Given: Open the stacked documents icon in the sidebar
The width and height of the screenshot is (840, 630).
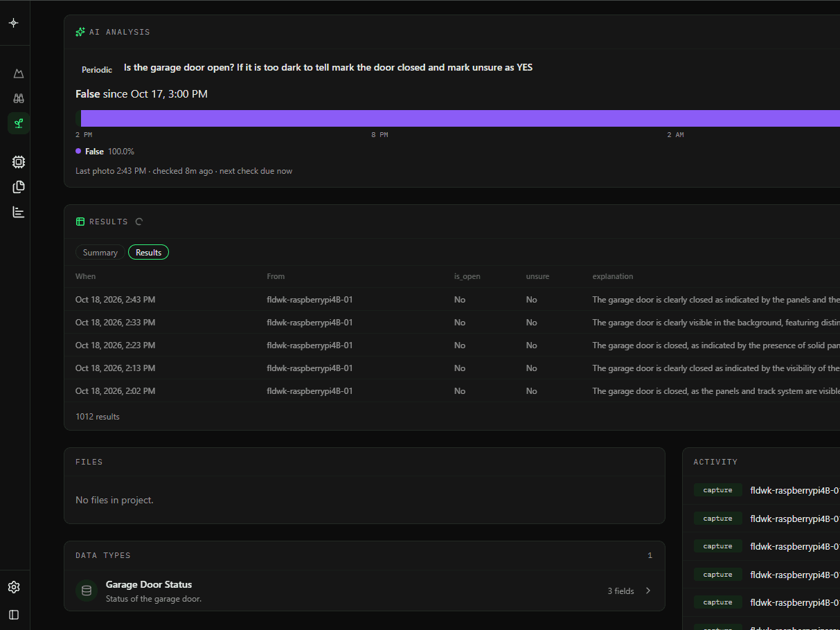Looking at the screenshot, I should 19,187.
